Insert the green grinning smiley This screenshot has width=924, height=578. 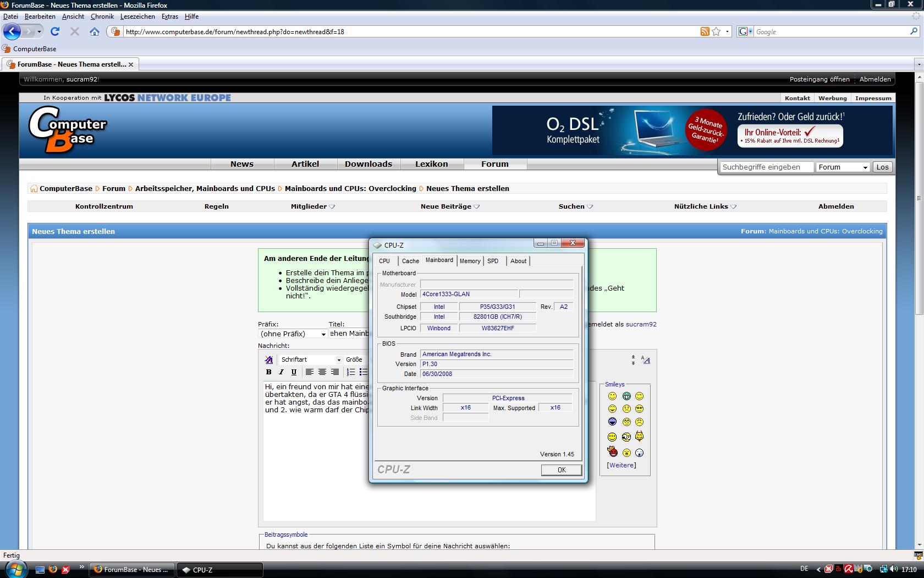(x=626, y=396)
